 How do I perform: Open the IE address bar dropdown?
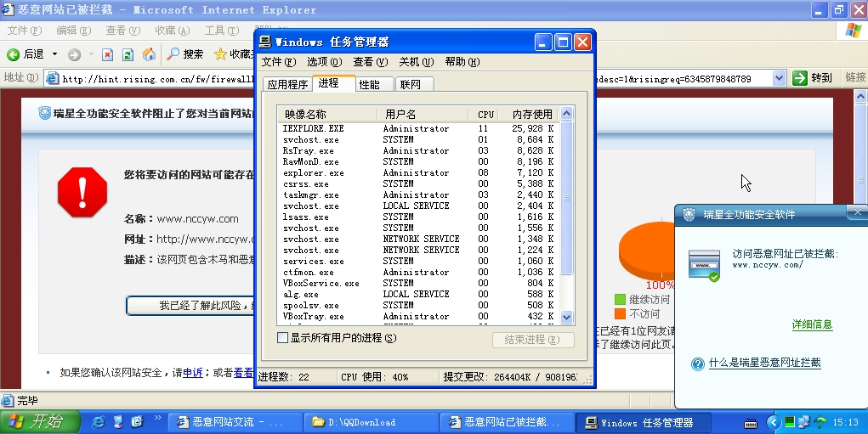click(x=779, y=78)
